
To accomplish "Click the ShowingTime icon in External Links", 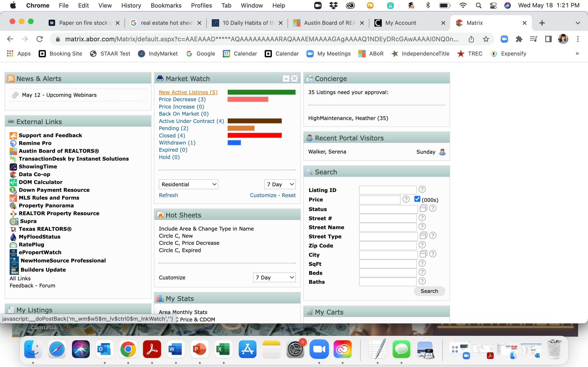I will coord(13,167).
